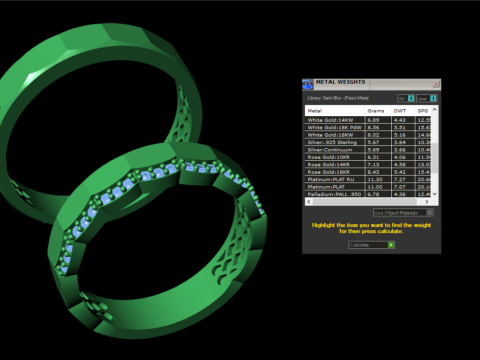Click the scroll down arrow of metal list
The width and height of the screenshot is (480, 360).
click(x=434, y=194)
